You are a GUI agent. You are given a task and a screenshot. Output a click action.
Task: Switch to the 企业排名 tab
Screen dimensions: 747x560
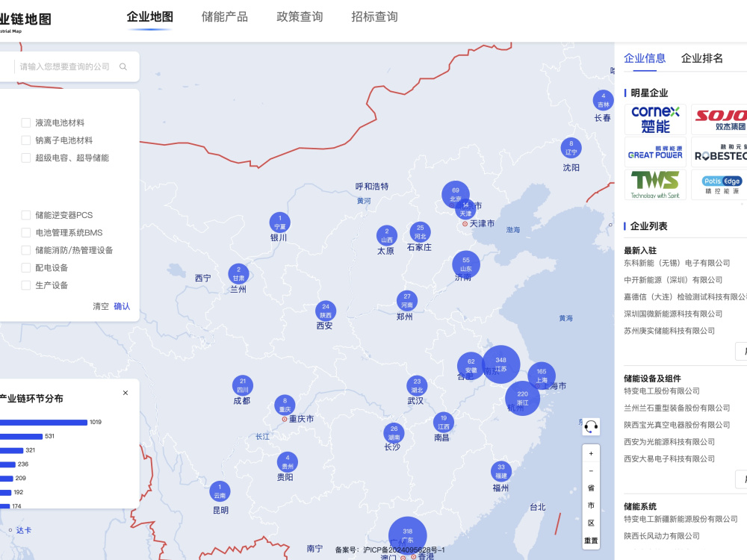pyautogui.click(x=701, y=58)
